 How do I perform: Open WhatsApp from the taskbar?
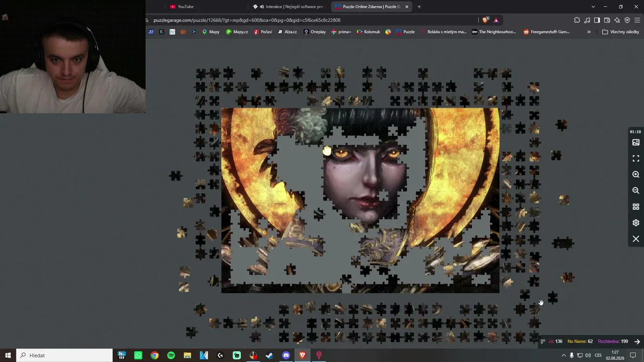click(138, 355)
